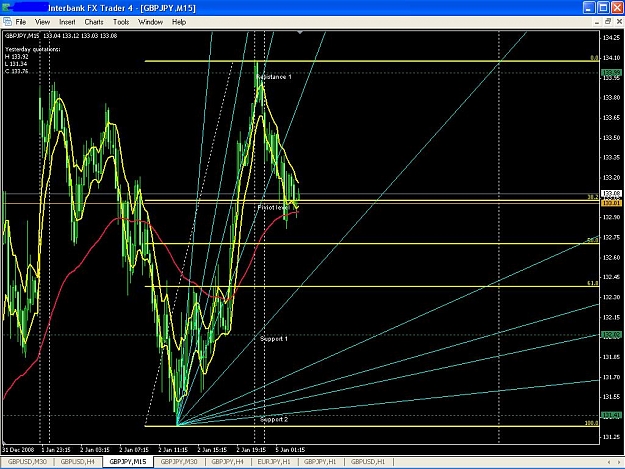Open the View menu

pyautogui.click(x=42, y=22)
